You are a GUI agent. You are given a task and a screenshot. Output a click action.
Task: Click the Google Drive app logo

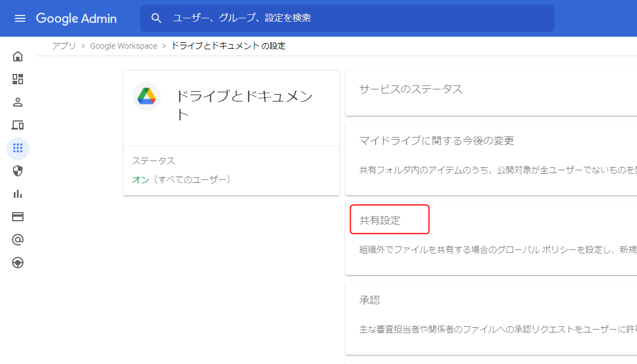click(146, 96)
